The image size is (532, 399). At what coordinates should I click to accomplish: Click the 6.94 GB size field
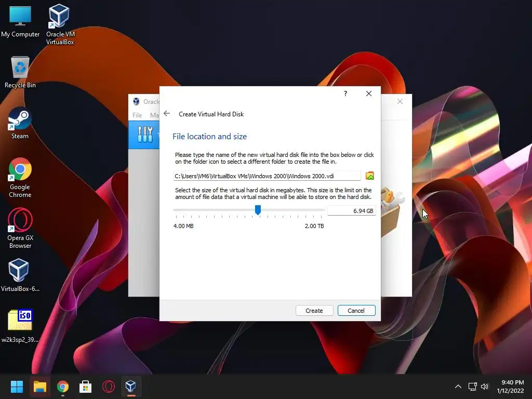point(352,211)
